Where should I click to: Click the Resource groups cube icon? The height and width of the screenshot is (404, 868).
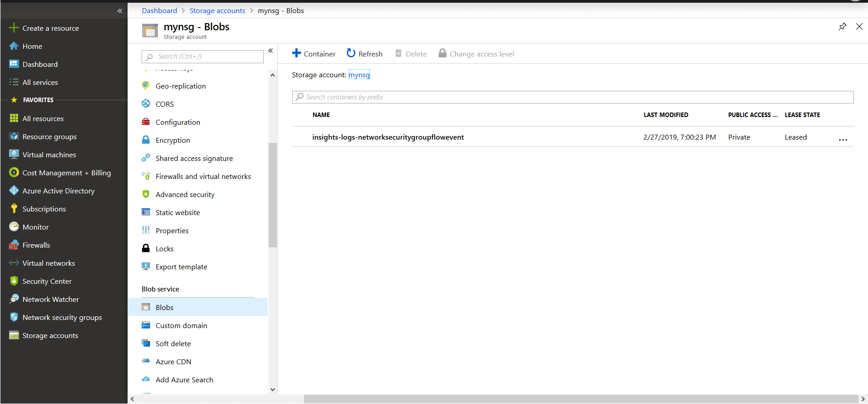click(14, 136)
